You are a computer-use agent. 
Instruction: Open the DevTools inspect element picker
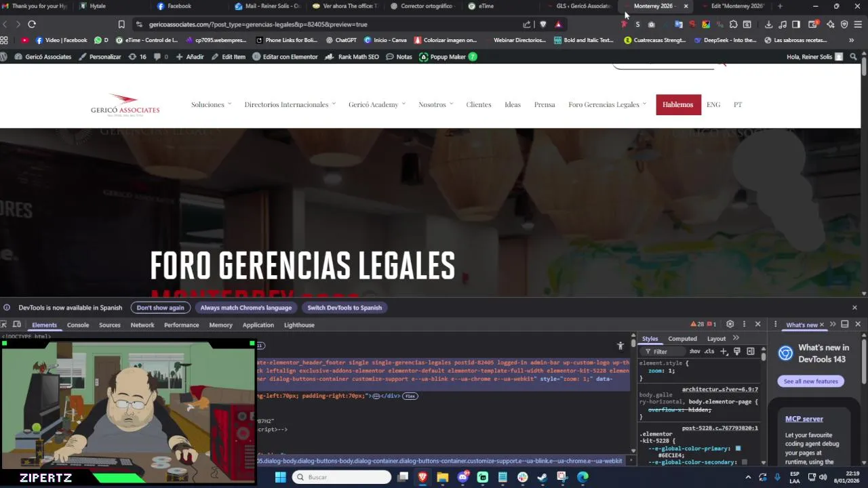click(4, 325)
